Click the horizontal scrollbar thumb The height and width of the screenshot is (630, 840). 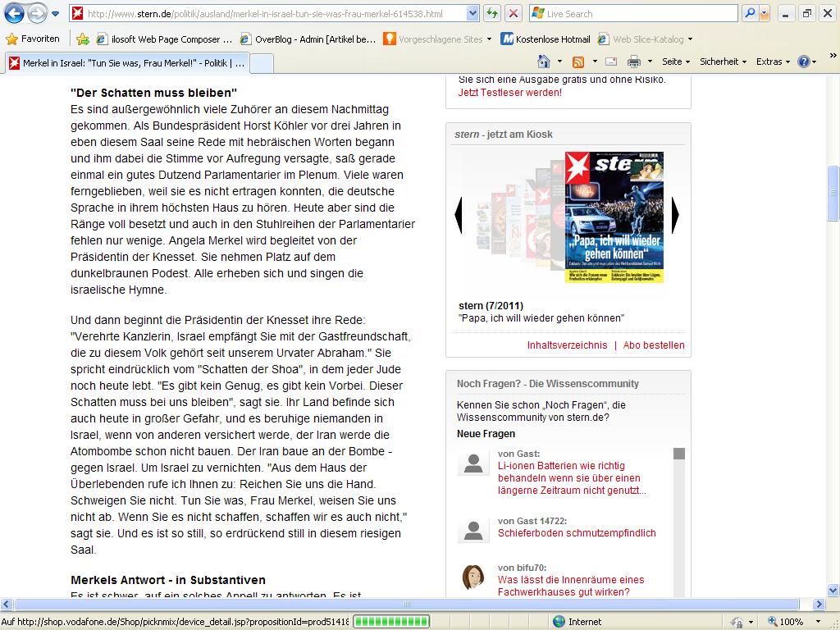tap(406, 605)
